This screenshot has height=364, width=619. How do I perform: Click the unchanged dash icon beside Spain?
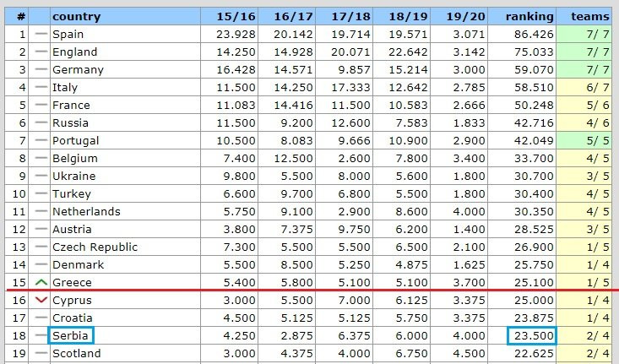pyautogui.click(x=41, y=35)
